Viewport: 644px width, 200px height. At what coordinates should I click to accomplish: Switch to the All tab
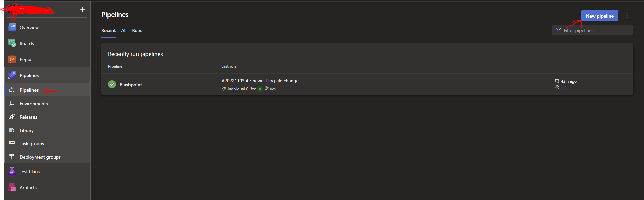point(124,30)
